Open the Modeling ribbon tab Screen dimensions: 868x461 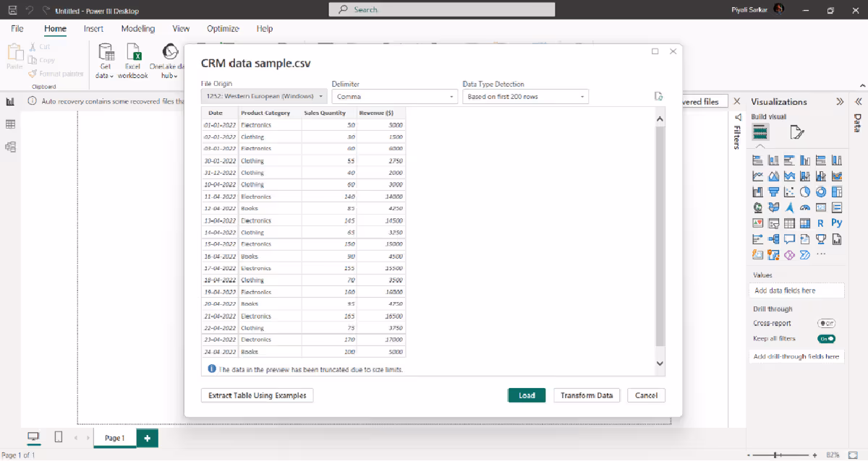click(x=138, y=29)
